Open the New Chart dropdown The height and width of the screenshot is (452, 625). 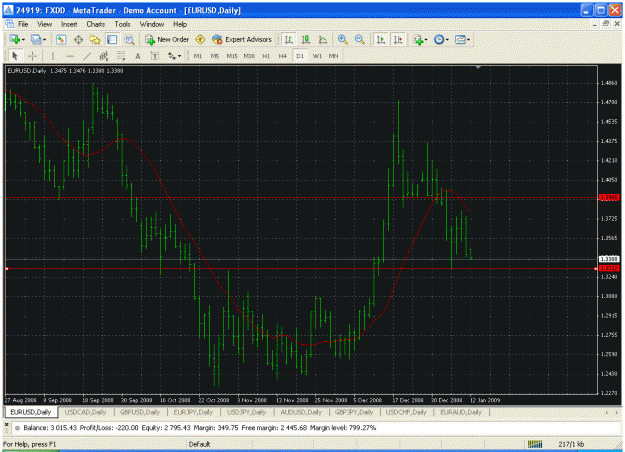[x=17, y=39]
